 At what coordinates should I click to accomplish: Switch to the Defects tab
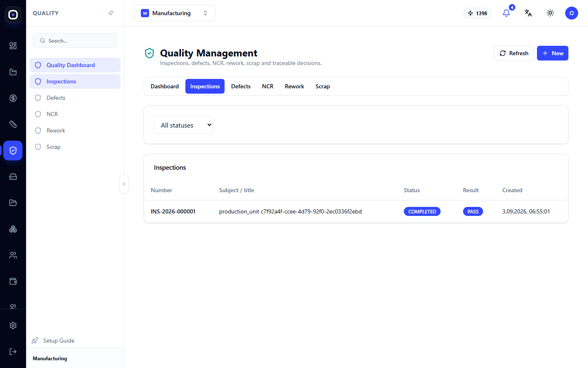coord(241,86)
